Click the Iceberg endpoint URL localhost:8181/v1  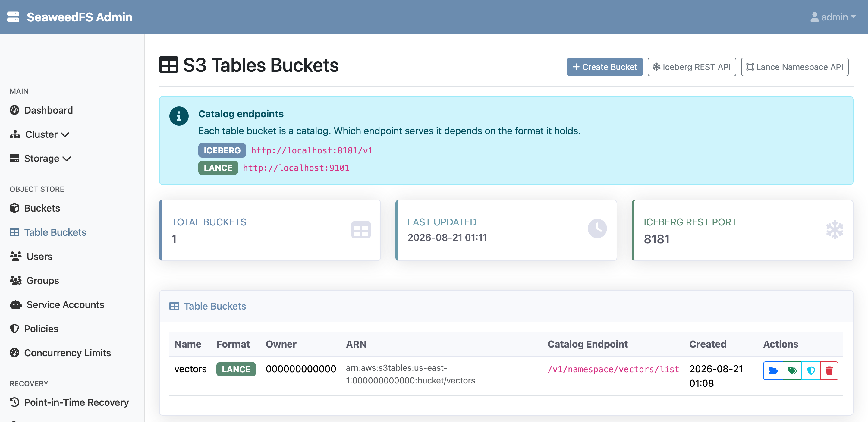coord(312,150)
